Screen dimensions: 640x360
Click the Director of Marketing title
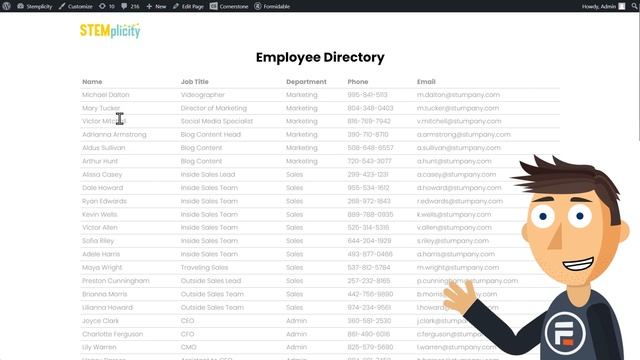[214, 108]
